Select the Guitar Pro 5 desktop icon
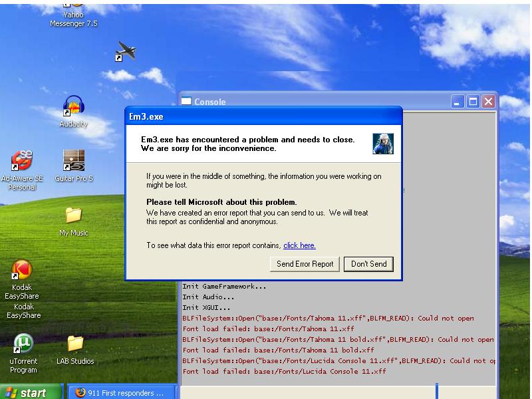Image resolution: width=532 pixels, height=399 pixels. click(x=74, y=166)
